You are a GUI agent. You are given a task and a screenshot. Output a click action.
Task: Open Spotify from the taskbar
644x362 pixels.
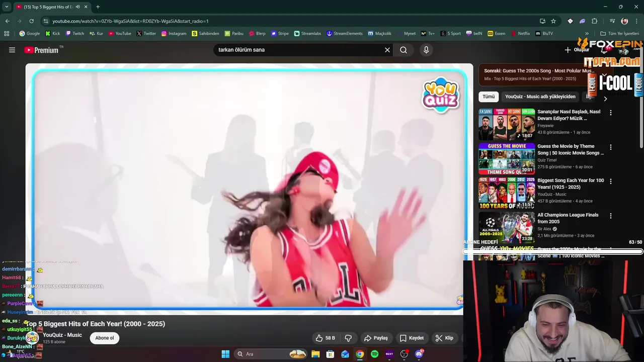pyautogui.click(x=374, y=354)
